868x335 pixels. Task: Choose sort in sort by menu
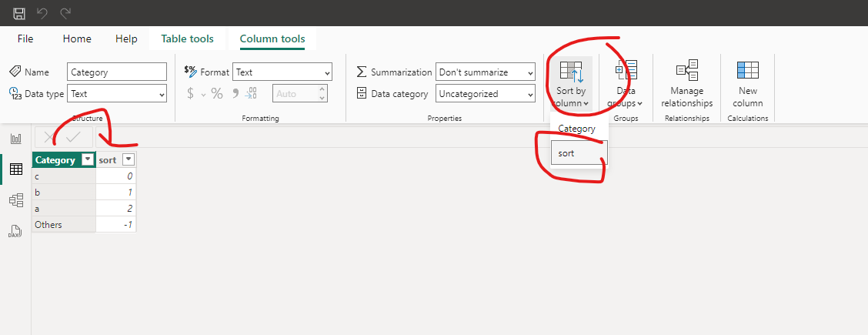pos(579,152)
